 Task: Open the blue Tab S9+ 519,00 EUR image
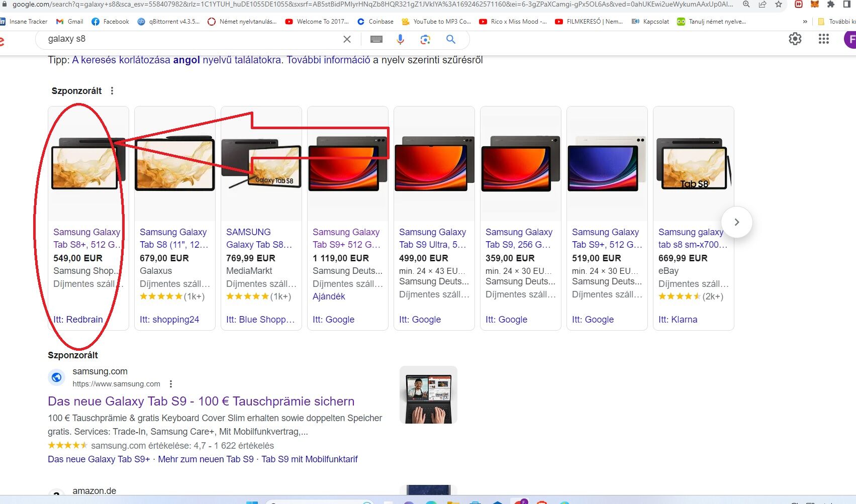[607, 164]
